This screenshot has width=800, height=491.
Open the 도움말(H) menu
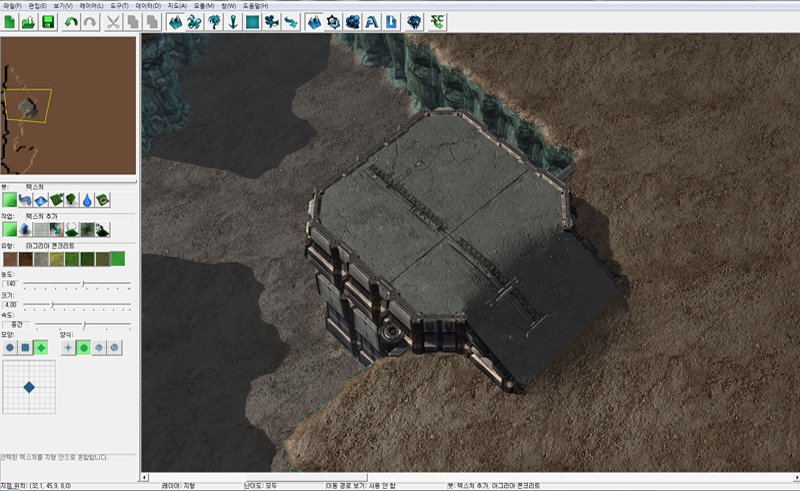tap(256, 6)
